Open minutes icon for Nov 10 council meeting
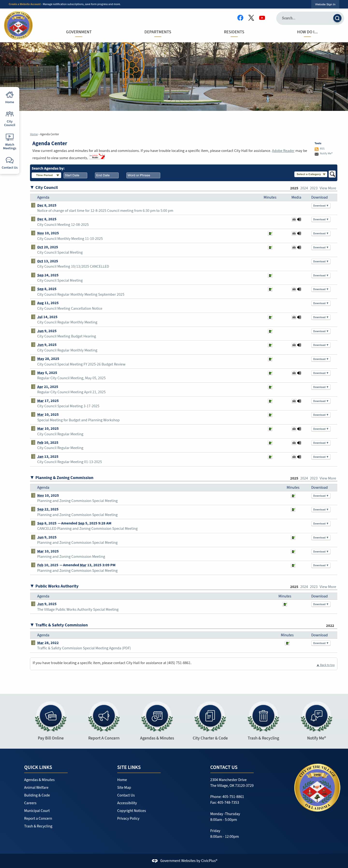This screenshot has height=868, width=348. (270, 233)
